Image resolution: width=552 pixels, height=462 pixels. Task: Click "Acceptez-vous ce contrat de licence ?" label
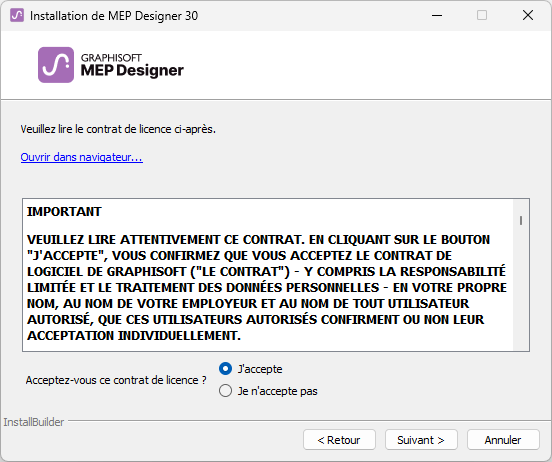116,380
